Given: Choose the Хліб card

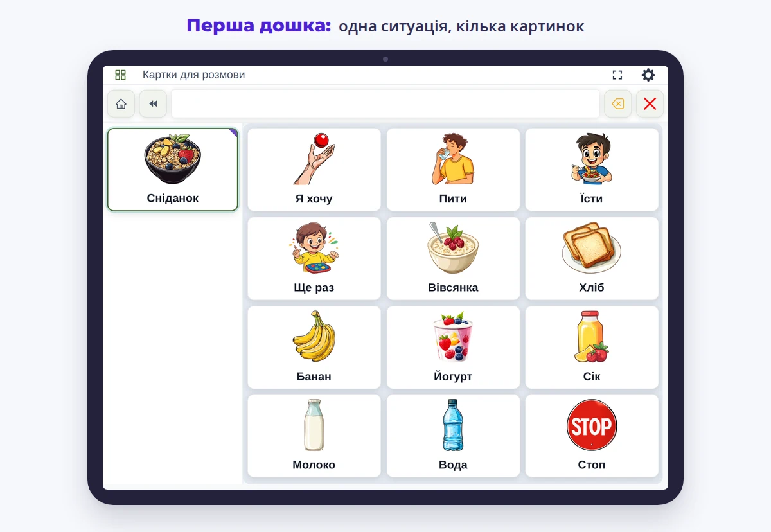Looking at the screenshot, I should 592,258.
